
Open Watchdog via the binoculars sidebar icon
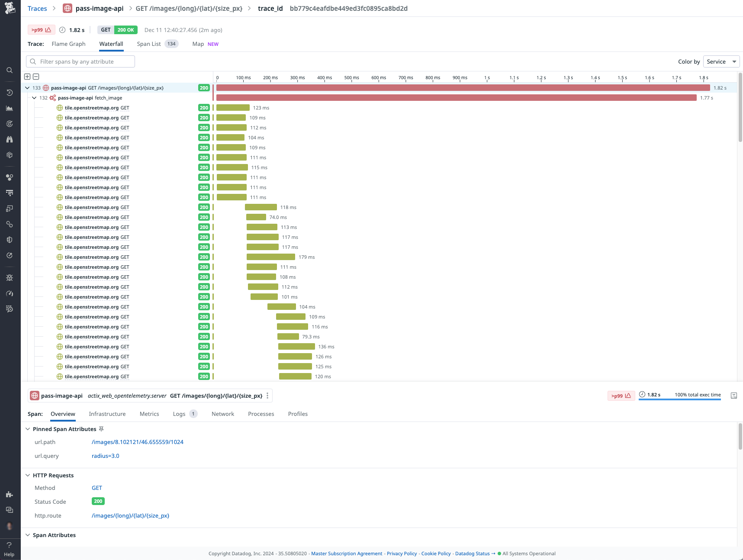click(10, 139)
